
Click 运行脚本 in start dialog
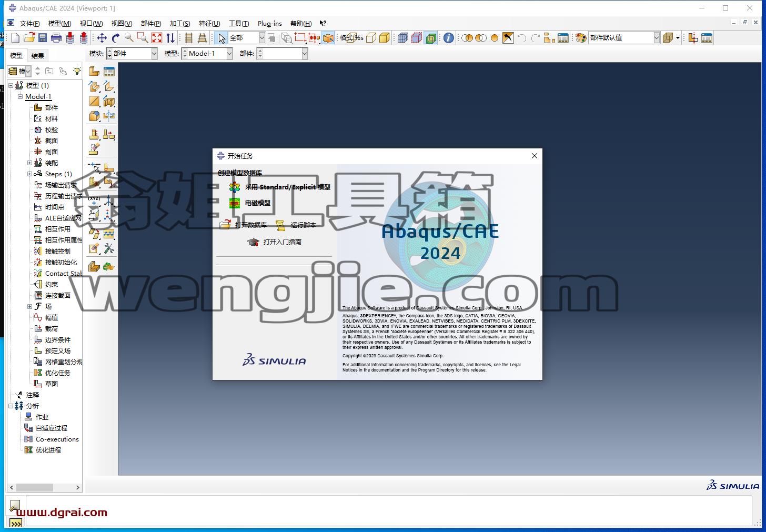point(296,225)
